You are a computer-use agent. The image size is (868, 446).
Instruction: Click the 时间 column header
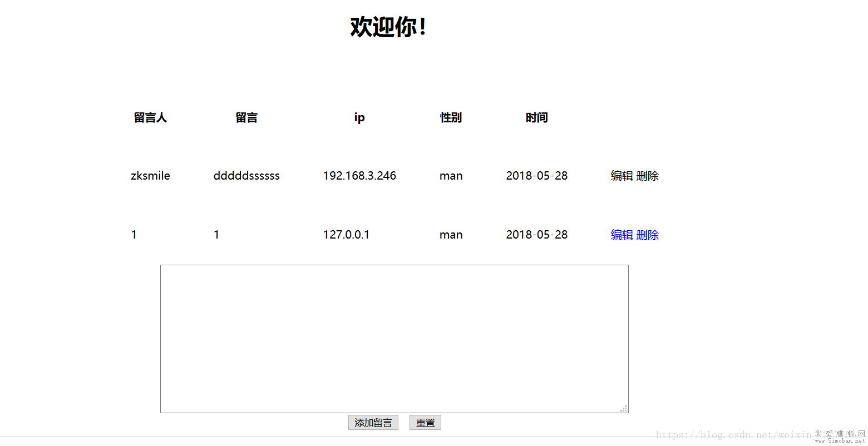536,117
